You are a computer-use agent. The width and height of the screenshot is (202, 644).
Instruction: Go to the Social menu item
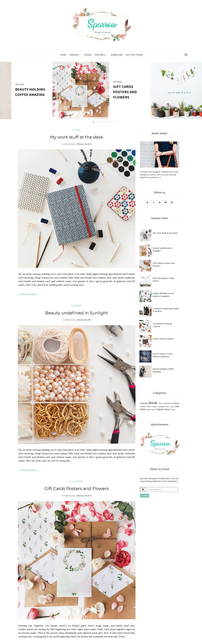point(88,55)
